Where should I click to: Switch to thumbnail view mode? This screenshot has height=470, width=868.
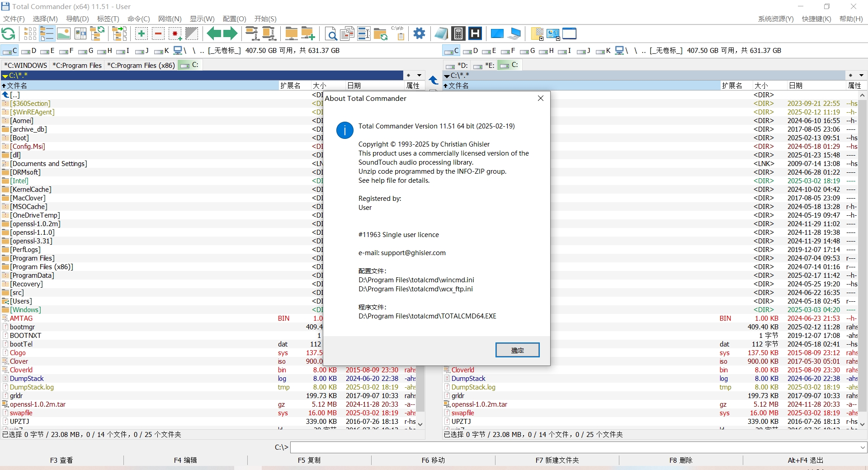(64, 33)
